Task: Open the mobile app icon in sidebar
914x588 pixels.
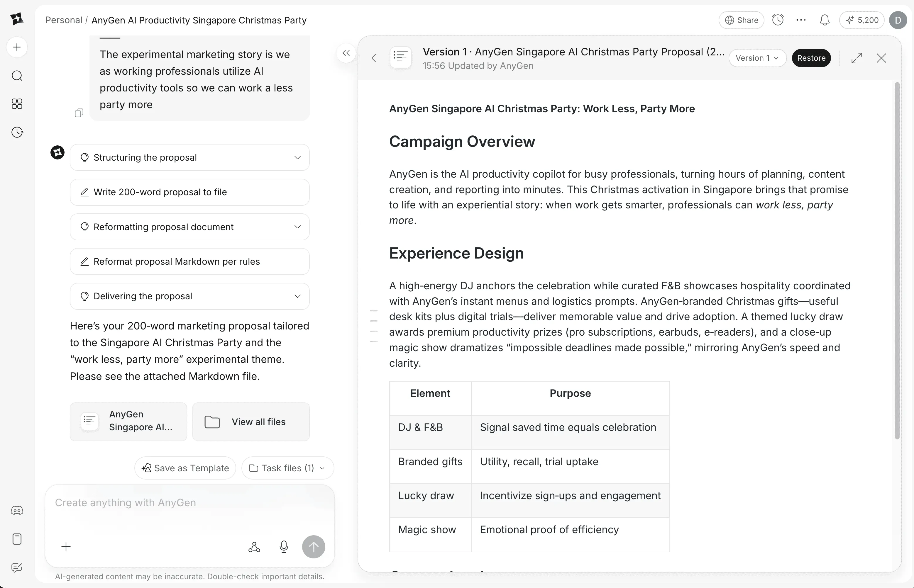Action: click(17, 539)
